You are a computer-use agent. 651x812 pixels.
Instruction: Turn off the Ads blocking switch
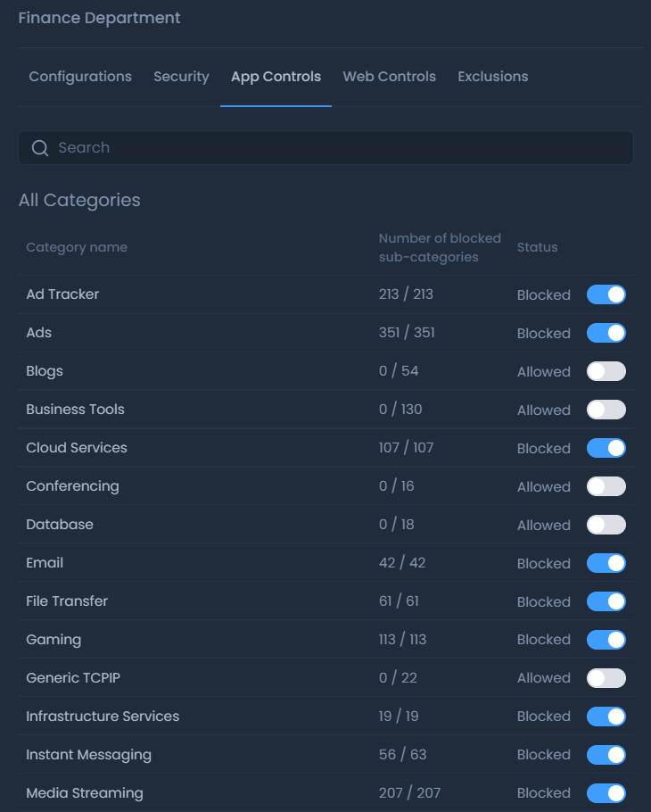click(606, 333)
